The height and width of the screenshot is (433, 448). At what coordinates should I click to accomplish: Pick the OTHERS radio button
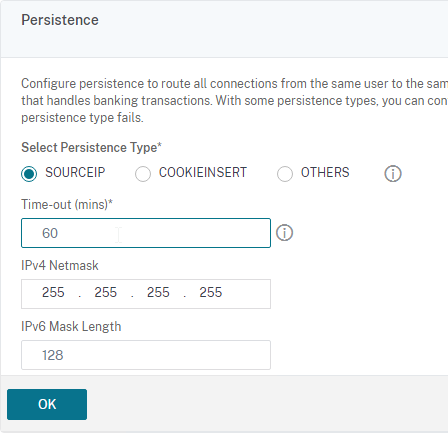click(x=285, y=174)
